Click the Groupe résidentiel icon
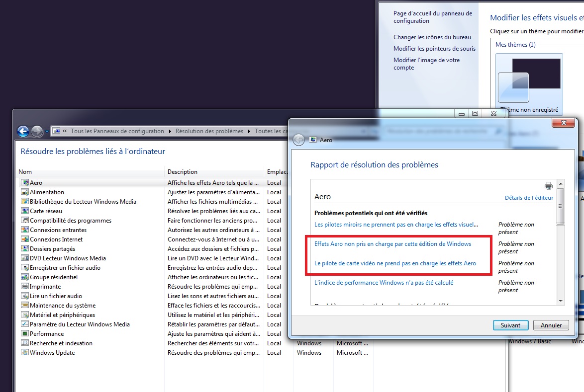The image size is (584, 392). (x=25, y=277)
